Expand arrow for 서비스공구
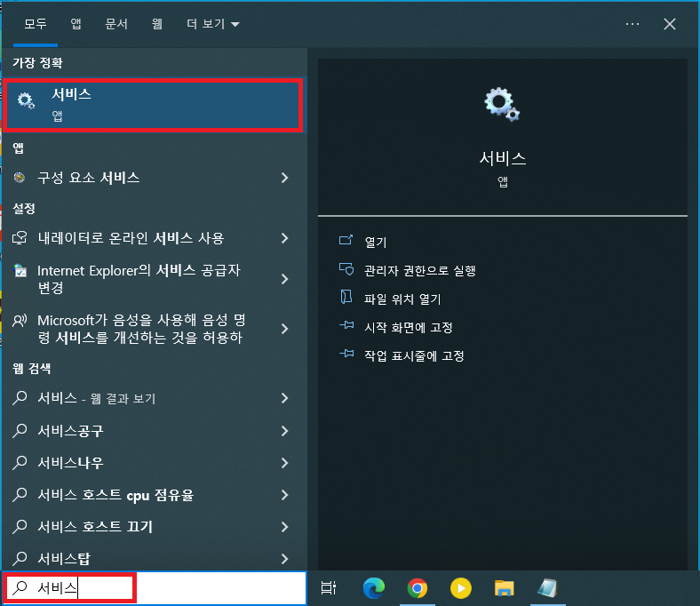The image size is (700, 606). pos(285,430)
